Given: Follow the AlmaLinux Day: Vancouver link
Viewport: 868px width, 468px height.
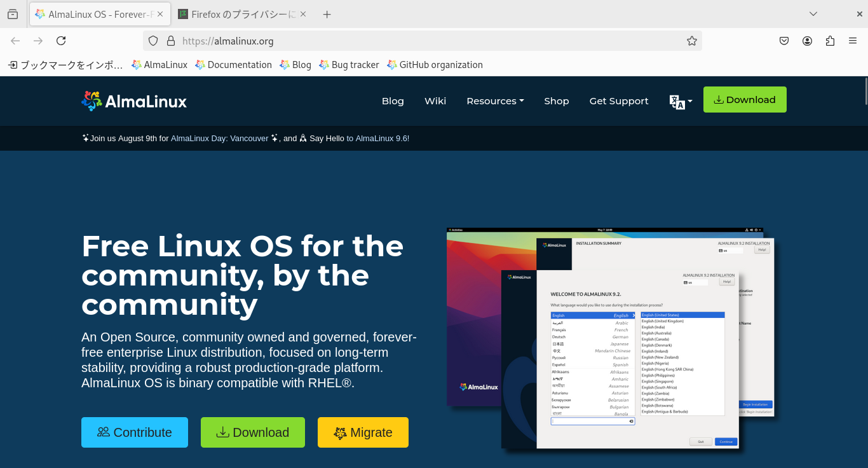Looking at the screenshot, I should coord(220,138).
